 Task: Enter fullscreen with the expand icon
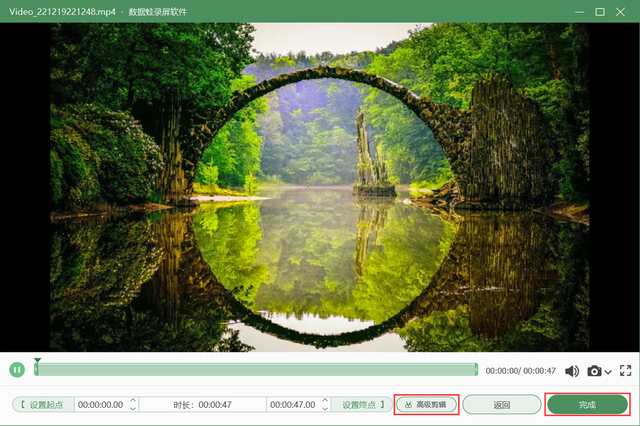pyautogui.click(x=625, y=371)
